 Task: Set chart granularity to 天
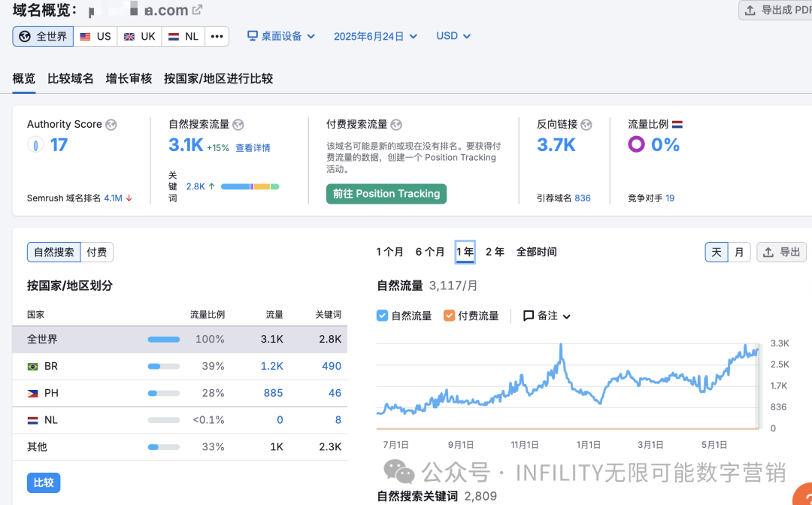point(717,252)
